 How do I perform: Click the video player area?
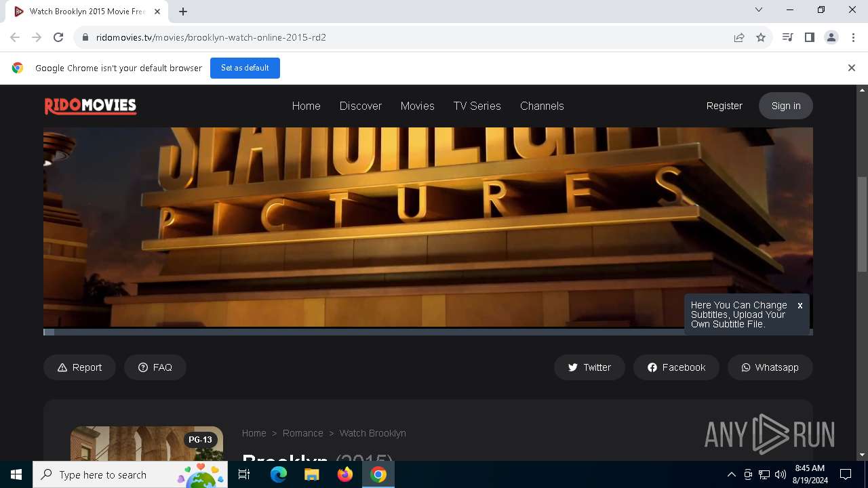tap(428, 227)
